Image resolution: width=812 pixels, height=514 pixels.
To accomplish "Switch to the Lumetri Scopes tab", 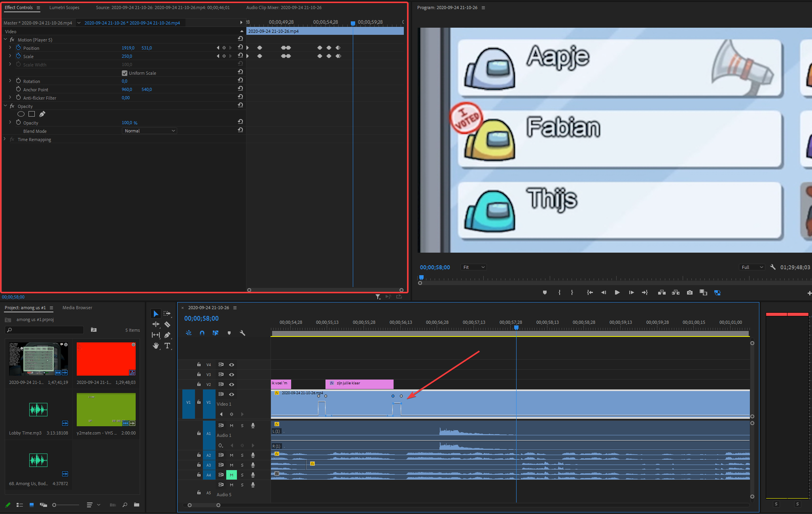I will 64,8.
